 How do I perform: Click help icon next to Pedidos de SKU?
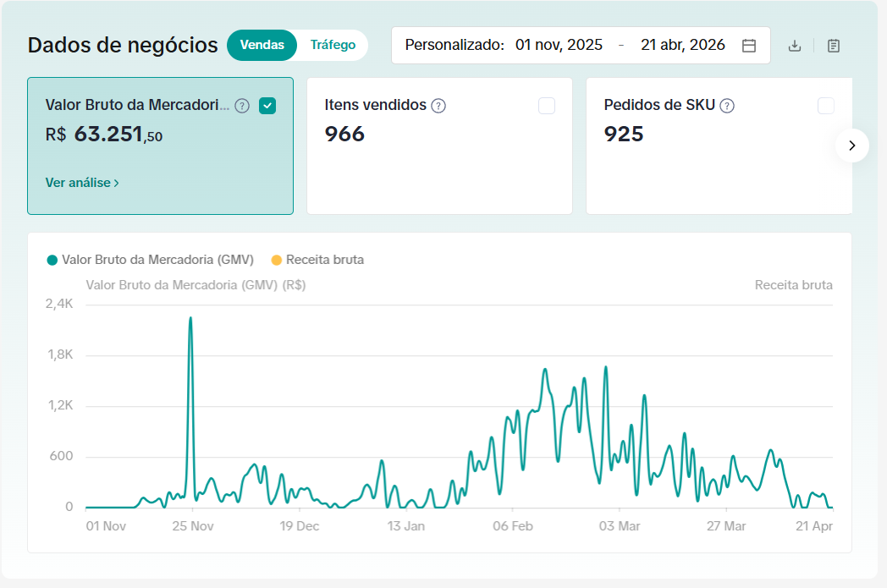[727, 106]
